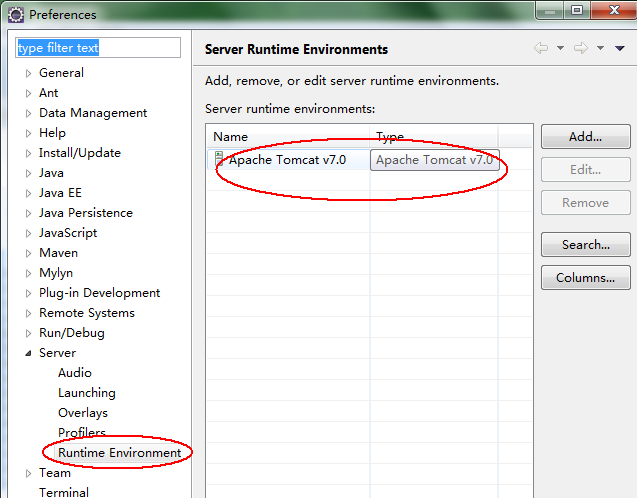Select the Team preferences category

point(54,472)
